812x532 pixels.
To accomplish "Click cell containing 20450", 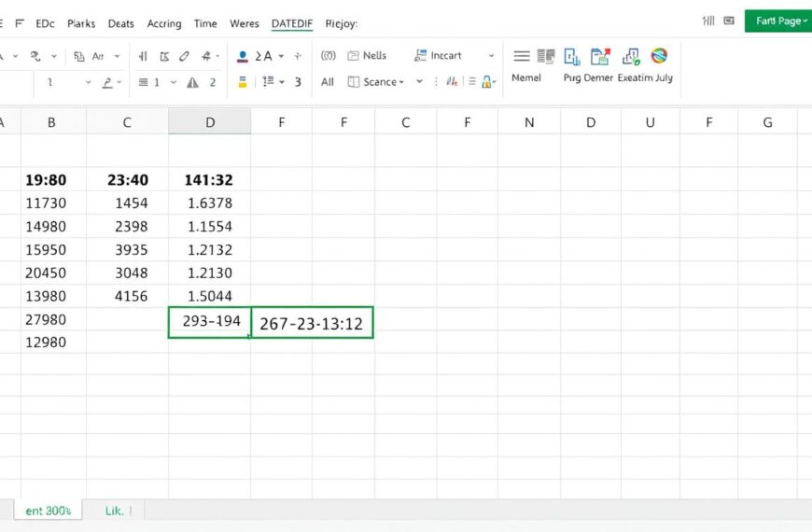I will [x=54, y=273].
